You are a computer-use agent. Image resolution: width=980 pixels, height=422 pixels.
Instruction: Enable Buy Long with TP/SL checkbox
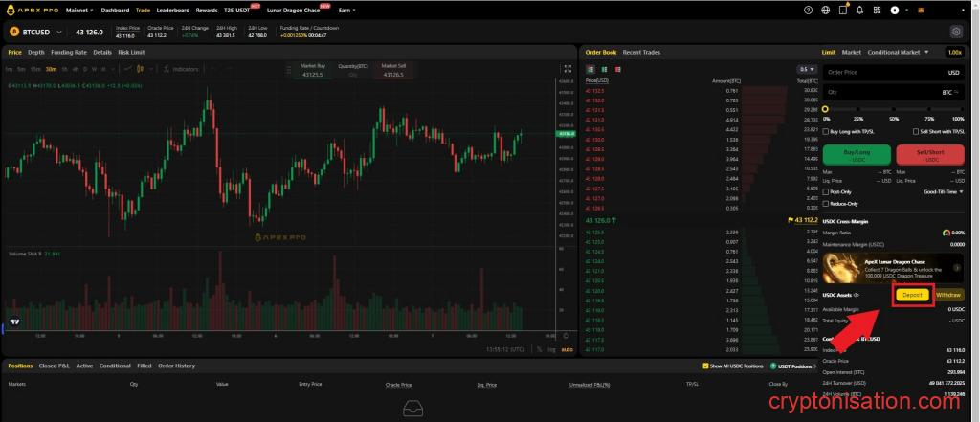click(x=826, y=131)
